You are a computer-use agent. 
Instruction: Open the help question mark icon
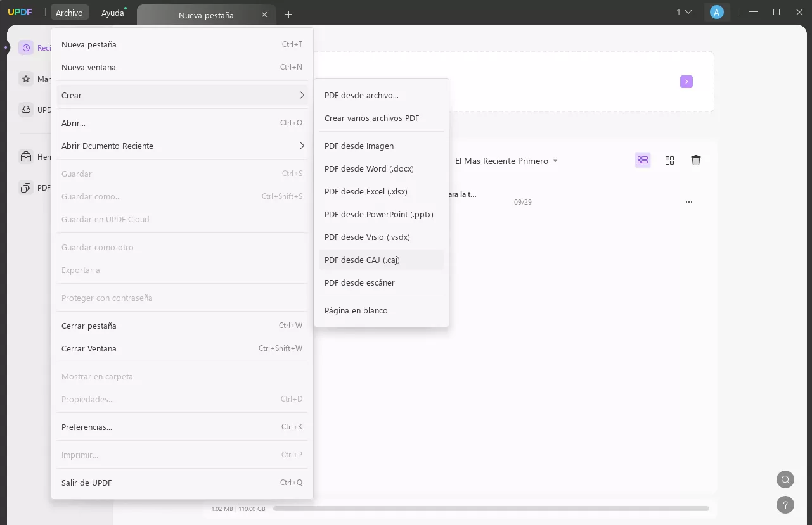click(x=785, y=505)
